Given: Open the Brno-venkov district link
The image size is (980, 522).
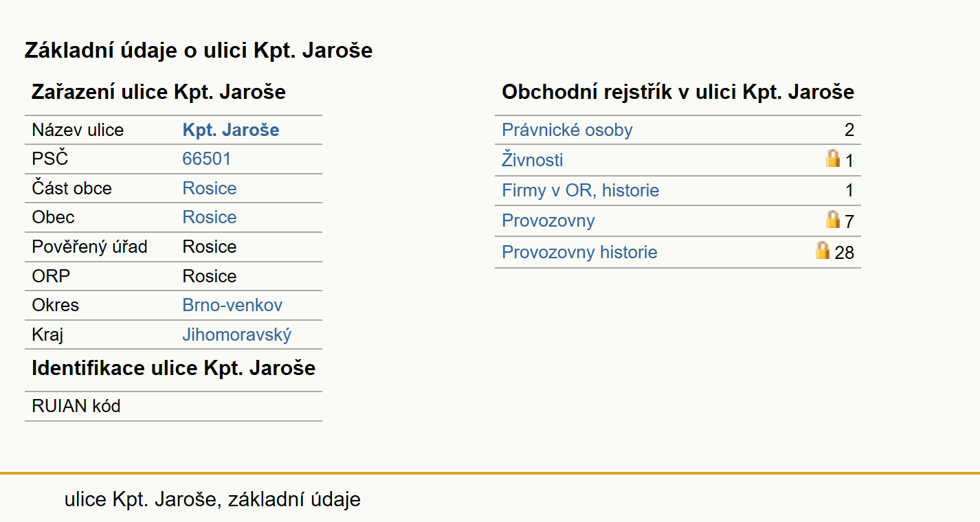Looking at the screenshot, I should coord(232,305).
